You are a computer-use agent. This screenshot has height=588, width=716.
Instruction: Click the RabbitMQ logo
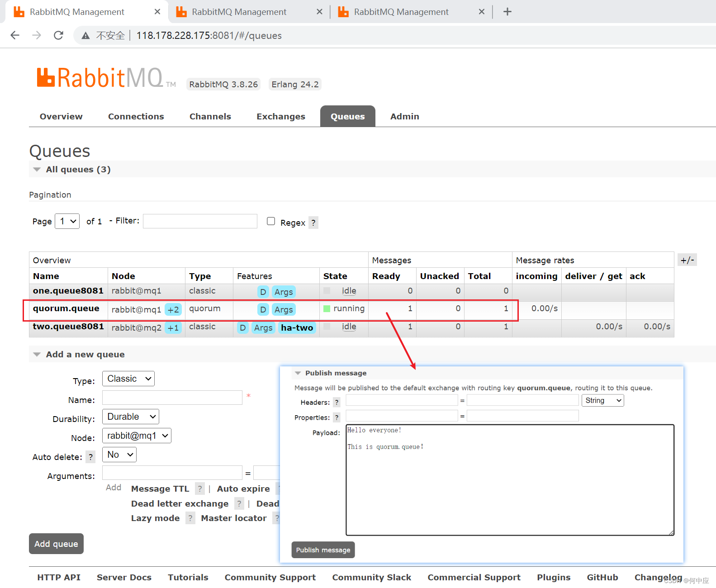pyautogui.click(x=106, y=78)
